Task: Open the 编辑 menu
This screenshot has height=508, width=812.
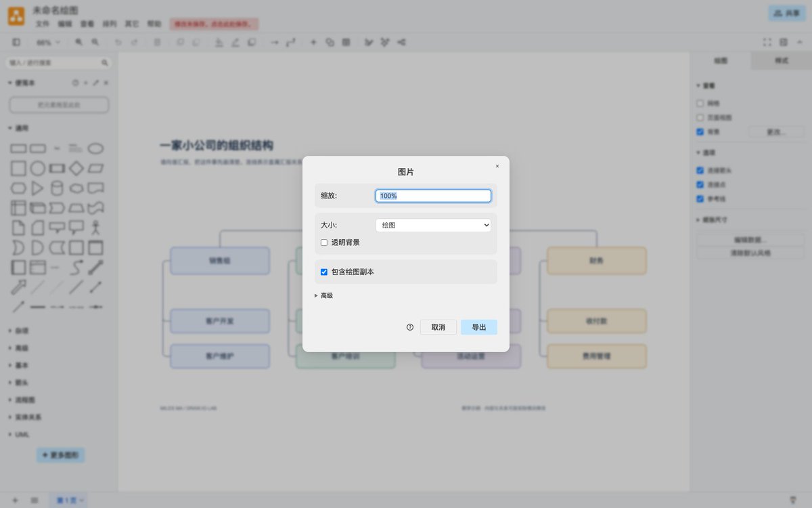Action: (65, 24)
